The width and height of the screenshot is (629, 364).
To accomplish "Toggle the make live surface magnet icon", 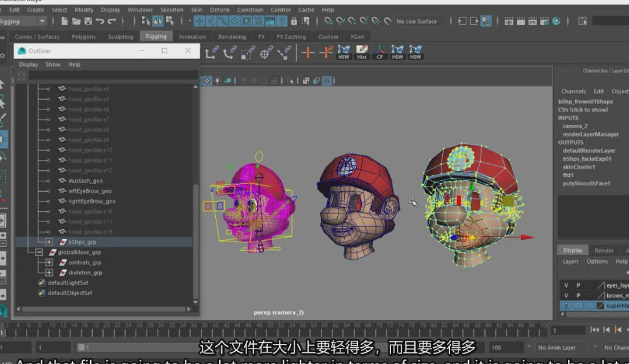I will (387, 21).
